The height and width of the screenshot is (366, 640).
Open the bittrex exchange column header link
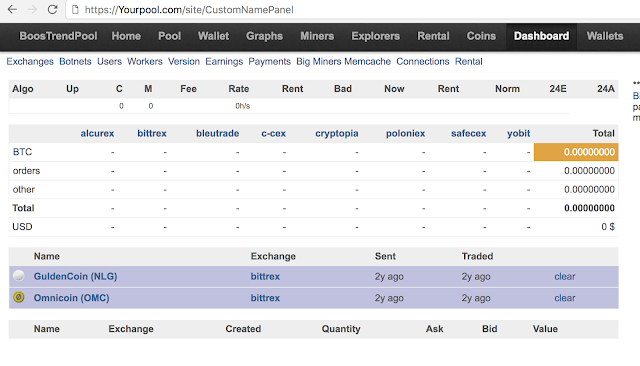(152, 133)
